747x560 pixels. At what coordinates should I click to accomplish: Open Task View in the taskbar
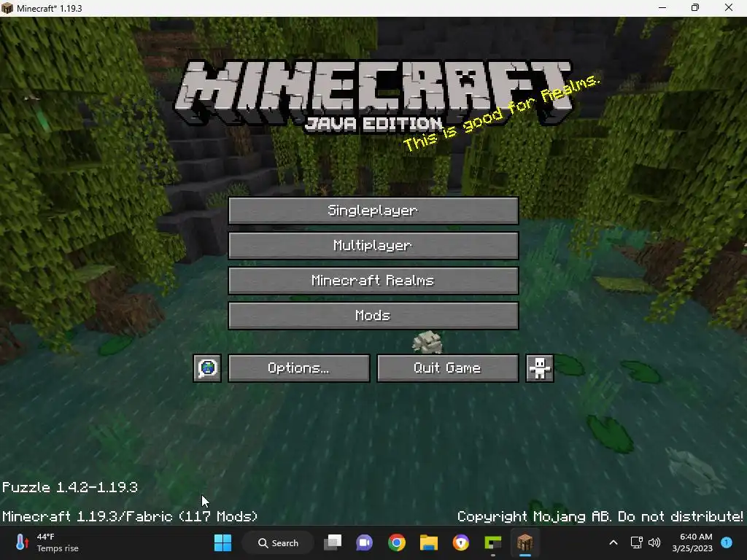click(x=333, y=542)
